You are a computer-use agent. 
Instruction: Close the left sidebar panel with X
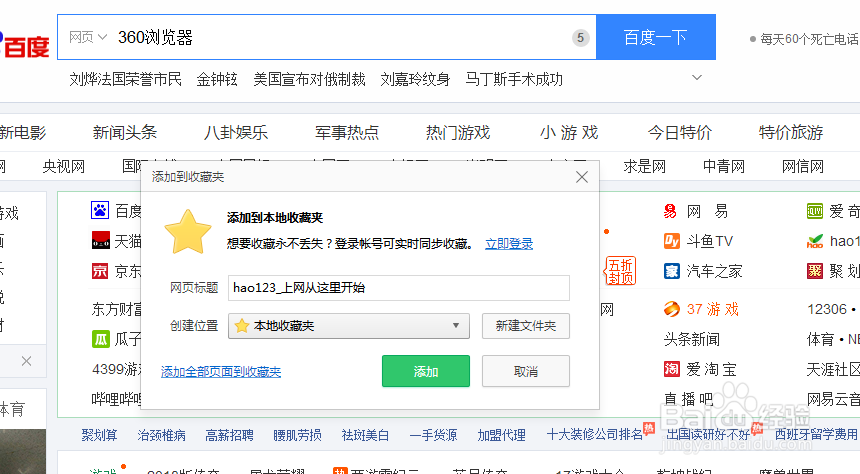point(26,361)
